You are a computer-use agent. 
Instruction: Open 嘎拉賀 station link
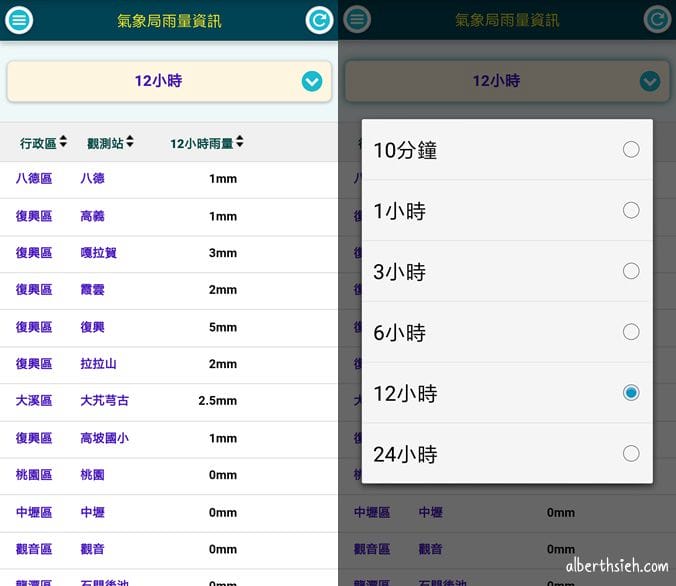(x=99, y=253)
